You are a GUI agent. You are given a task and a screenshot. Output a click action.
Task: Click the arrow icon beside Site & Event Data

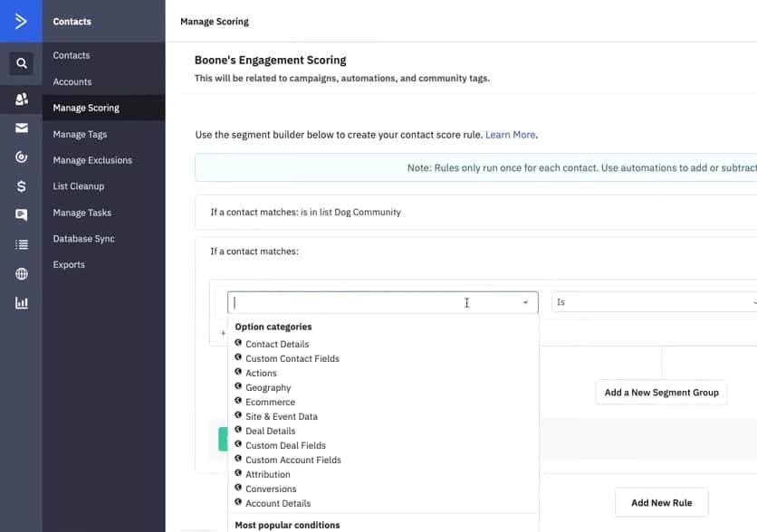238,414
